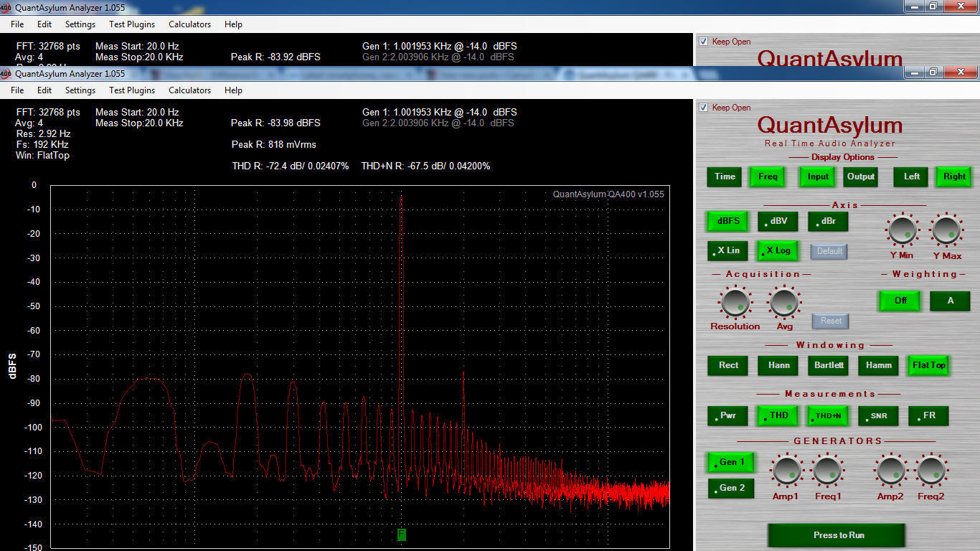Set X axis to logarithmic (X Log)

(778, 250)
